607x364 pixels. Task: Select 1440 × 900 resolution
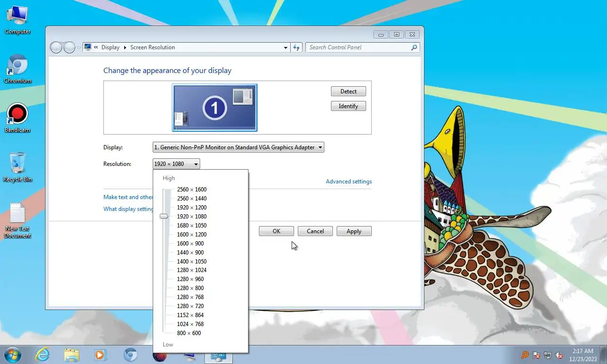190,253
